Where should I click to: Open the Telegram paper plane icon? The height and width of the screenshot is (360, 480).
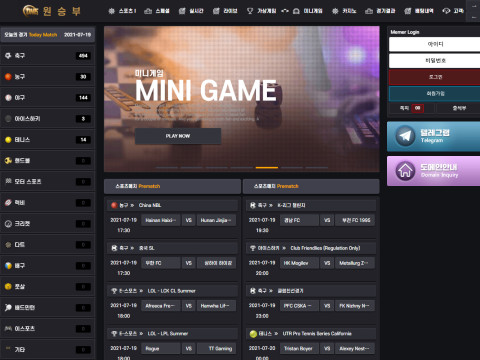(405, 136)
